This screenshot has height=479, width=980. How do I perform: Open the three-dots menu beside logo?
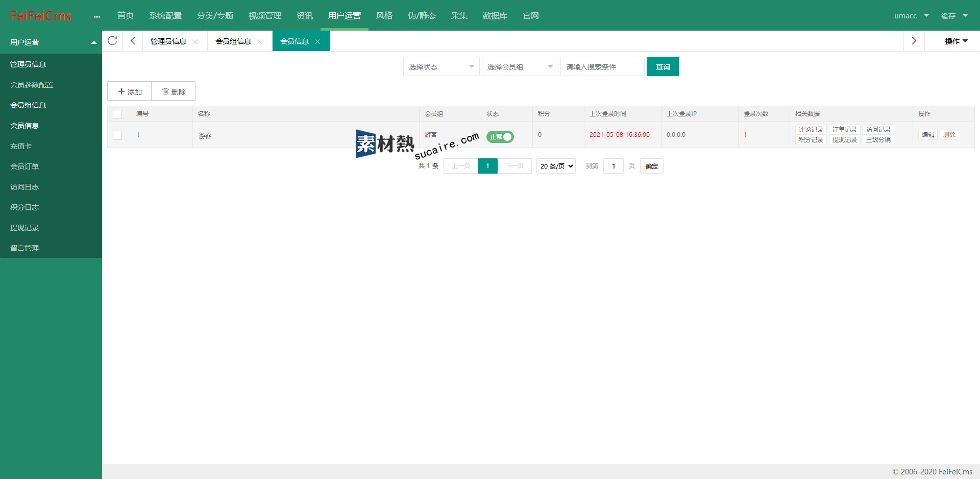[97, 16]
